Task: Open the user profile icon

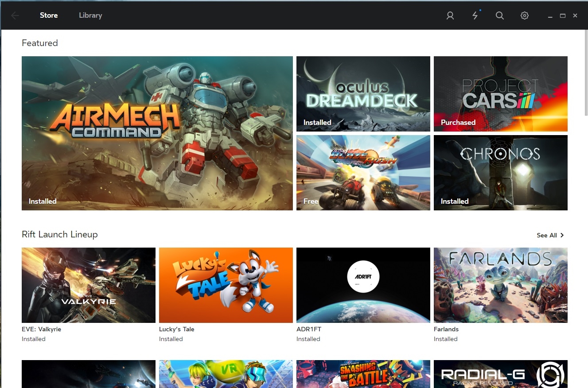Action: (x=450, y=16)
